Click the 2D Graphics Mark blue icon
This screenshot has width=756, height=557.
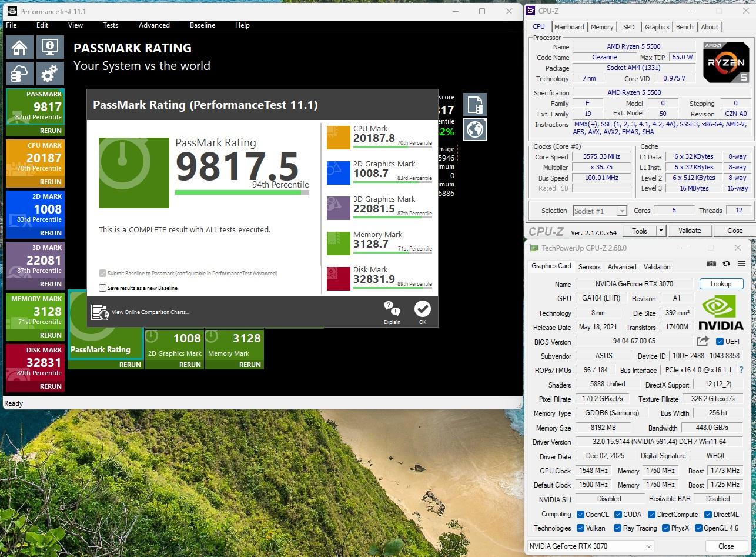click(x=338, y=173)
